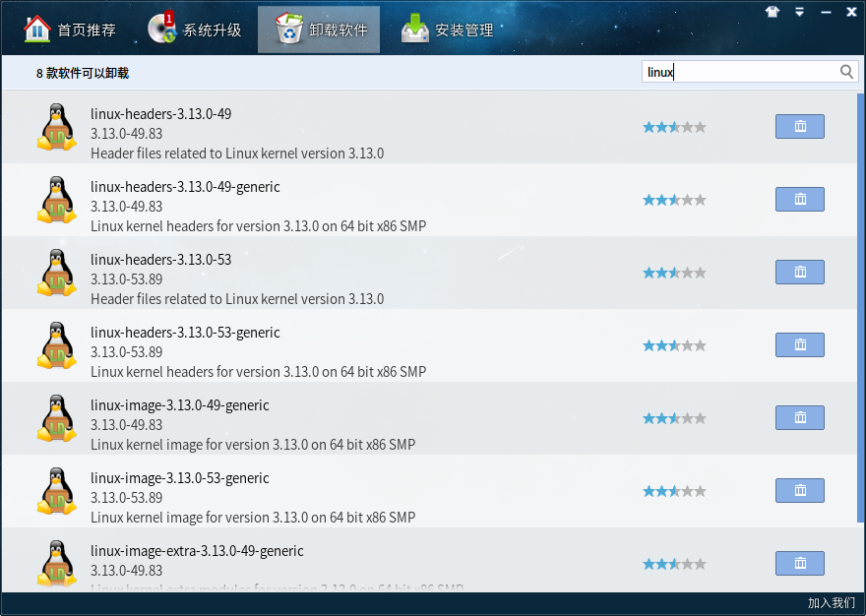
Task: Click star rating of linux-headers-3.13.0-49-generic
Action: [674, 200]
